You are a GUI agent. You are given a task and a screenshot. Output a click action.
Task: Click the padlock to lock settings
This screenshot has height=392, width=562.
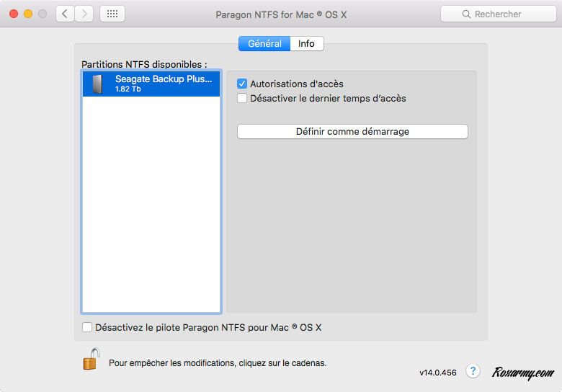(x=91, y=359)
